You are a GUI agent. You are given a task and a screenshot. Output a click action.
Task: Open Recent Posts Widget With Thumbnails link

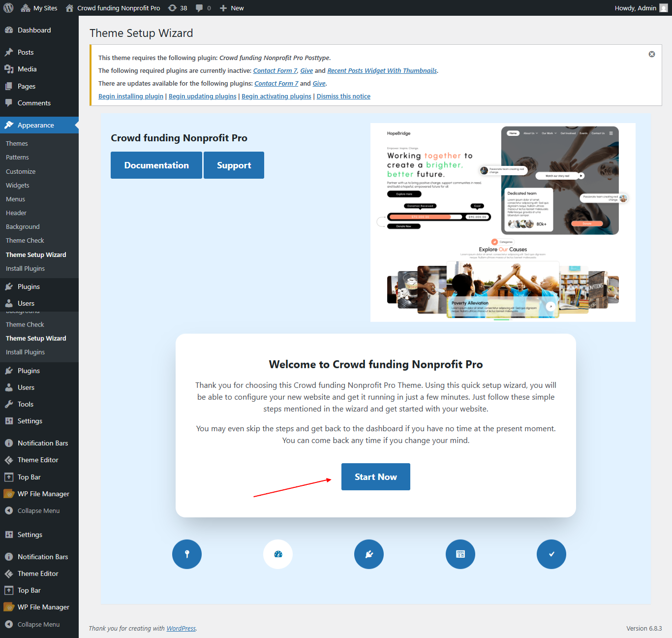pyautogui.click(x=382, y=71)
